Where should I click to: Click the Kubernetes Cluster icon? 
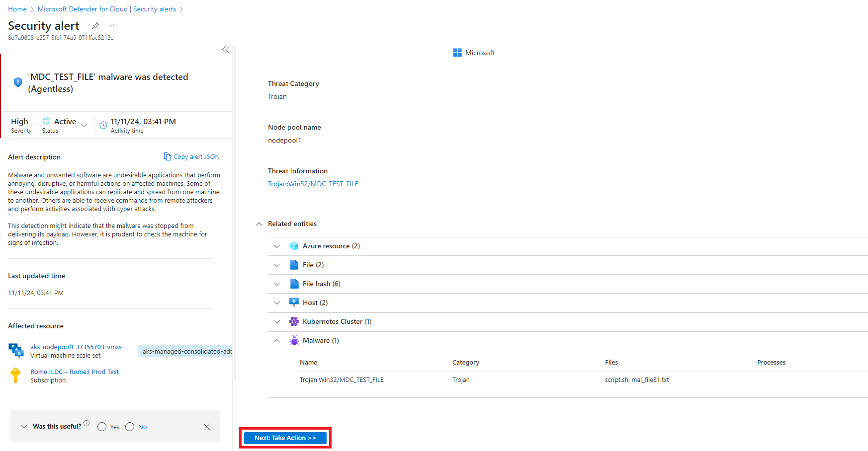click(294, 321)
